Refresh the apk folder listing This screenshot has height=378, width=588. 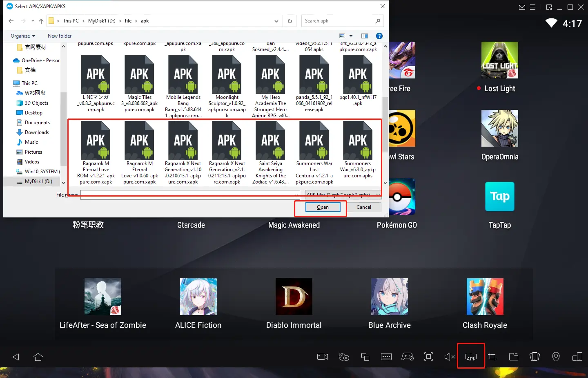290,21
